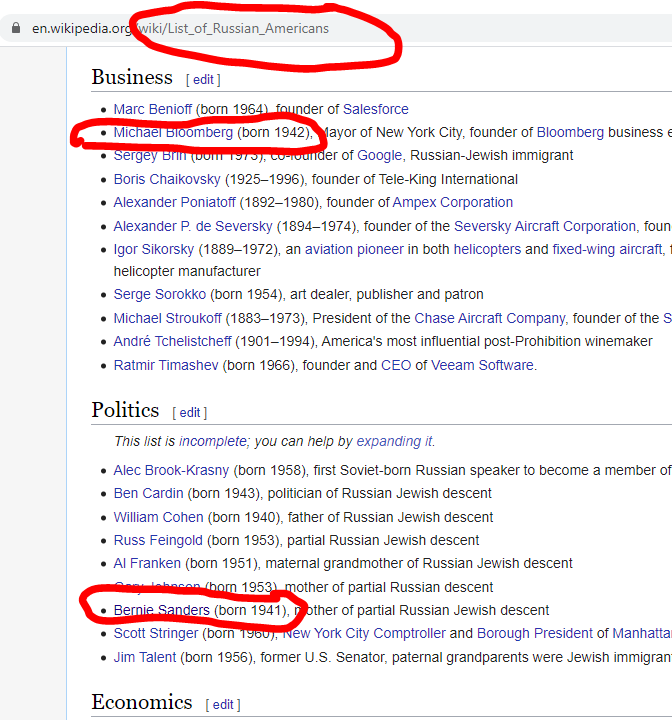Screen dimensions: 672x720
Task: Follow the helicopters link
Action: coord(487,249)
